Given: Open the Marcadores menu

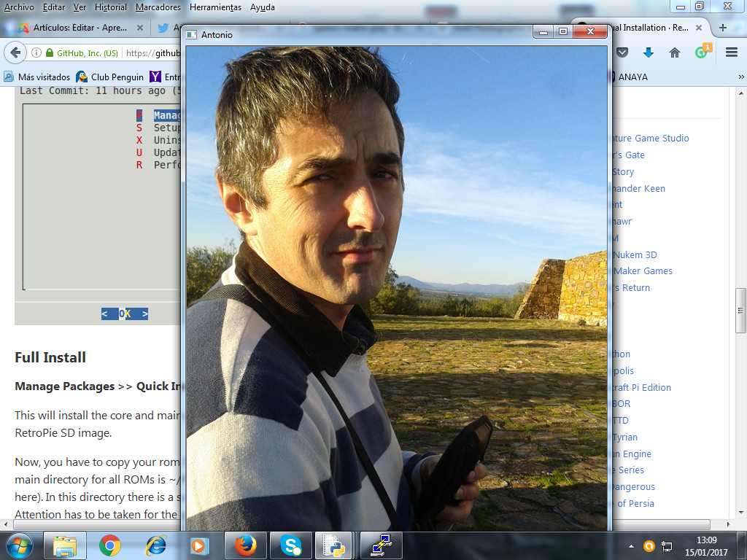Looking at the screenshot, I should (158, 7).
